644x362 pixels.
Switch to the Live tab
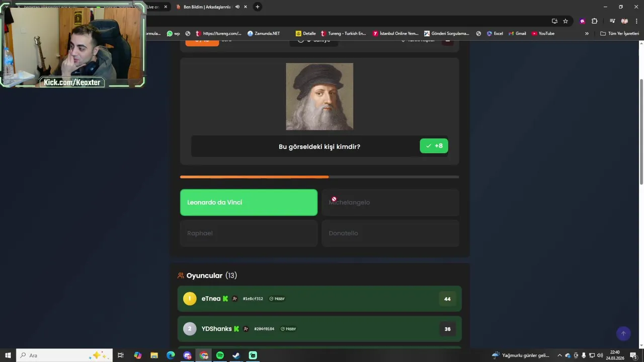[x=153, y=7]
